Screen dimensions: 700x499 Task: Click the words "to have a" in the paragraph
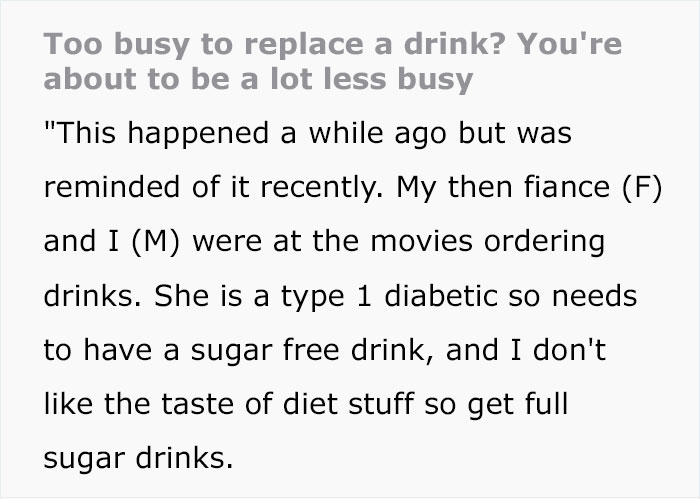click(112, 350)
